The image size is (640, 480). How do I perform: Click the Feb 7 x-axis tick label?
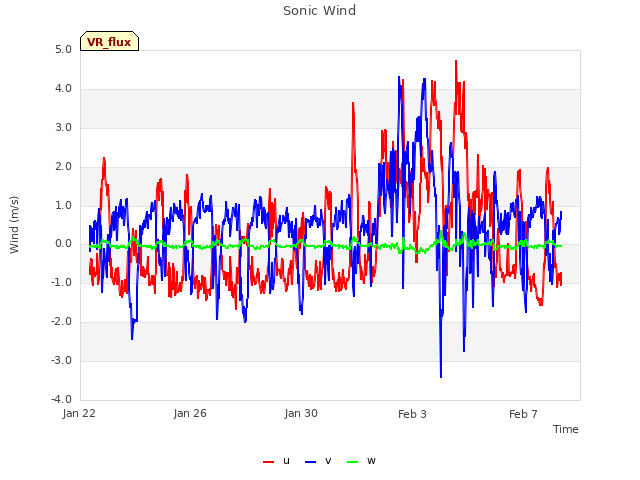[x=523, y=414]
